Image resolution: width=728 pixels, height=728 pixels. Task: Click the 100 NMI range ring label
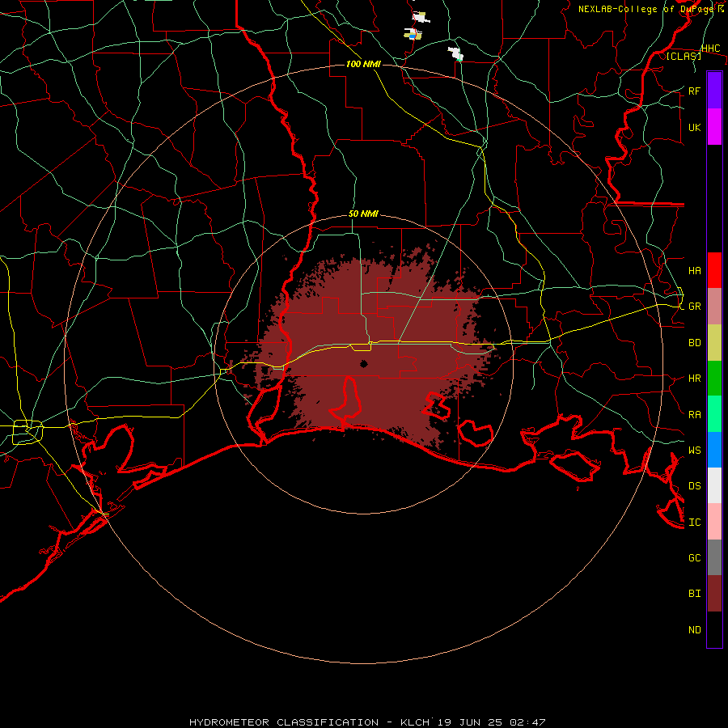pos(363,64)
